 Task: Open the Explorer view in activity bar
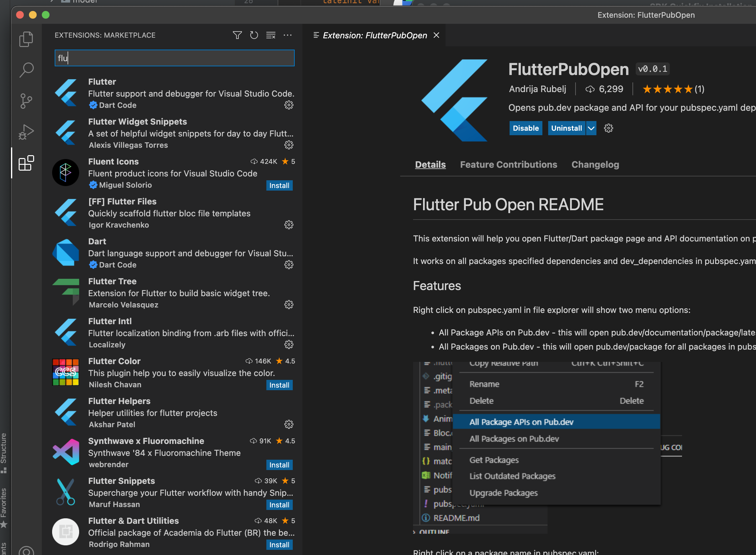[26, 39]
